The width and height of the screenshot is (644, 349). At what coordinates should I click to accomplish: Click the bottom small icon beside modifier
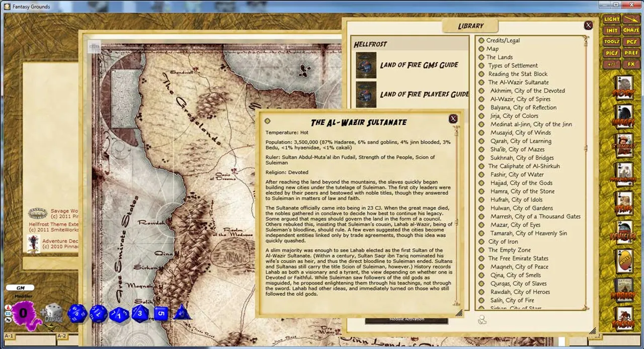coord(8,320)
